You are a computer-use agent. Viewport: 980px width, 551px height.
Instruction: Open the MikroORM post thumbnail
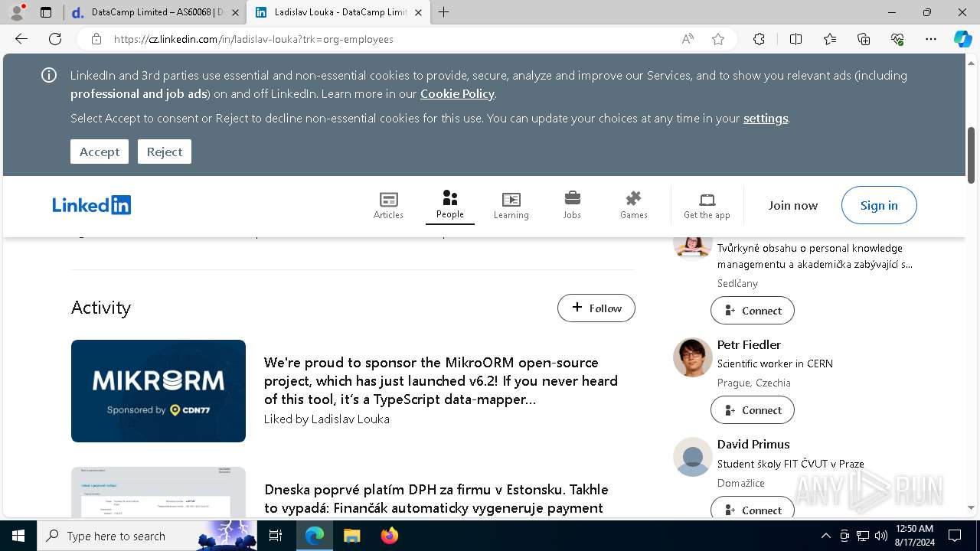click(x=158, y=391)
